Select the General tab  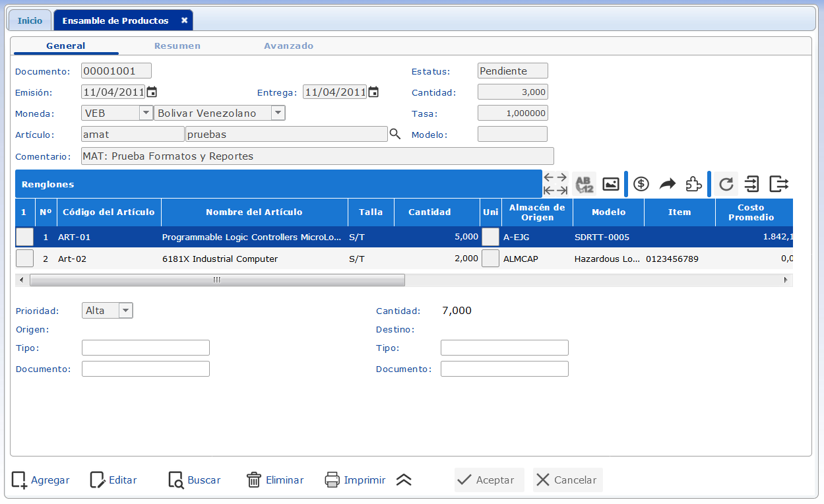coord(66,46)
